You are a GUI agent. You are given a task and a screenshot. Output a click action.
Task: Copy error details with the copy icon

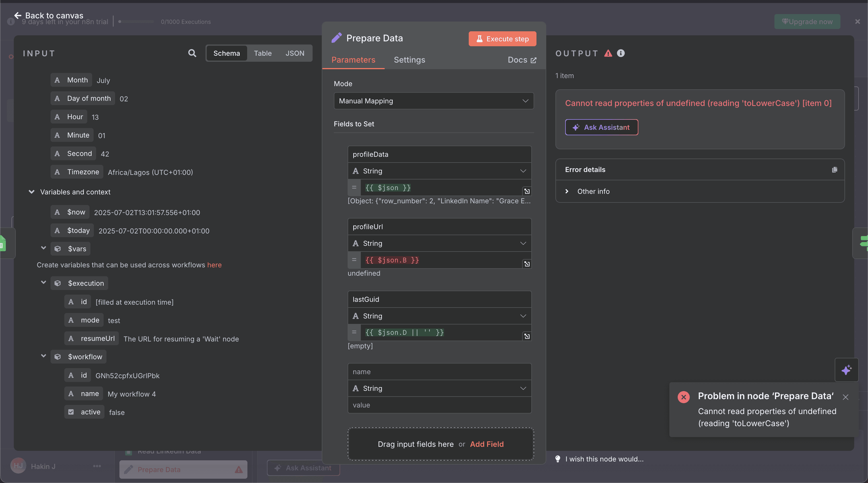(x=834, y=169)
